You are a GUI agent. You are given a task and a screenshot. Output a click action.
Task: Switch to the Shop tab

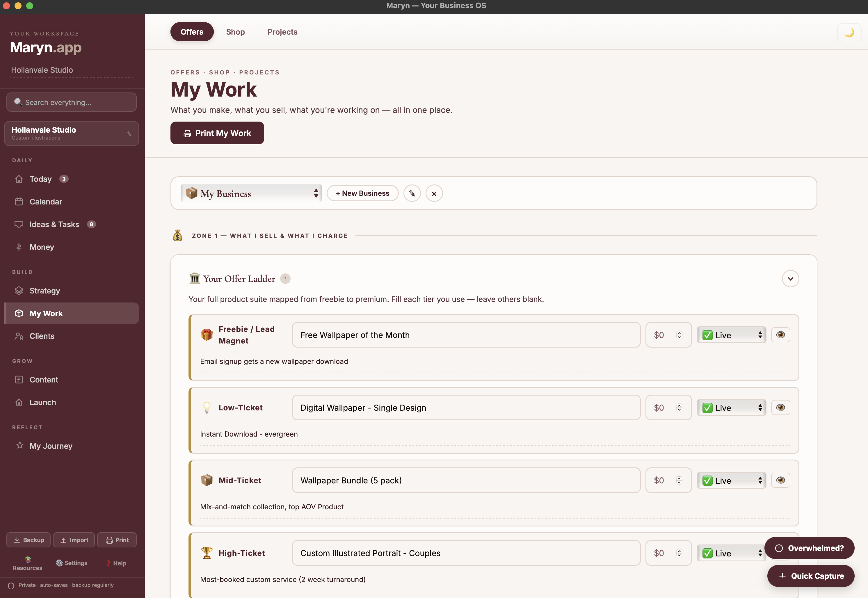(235, 32)
